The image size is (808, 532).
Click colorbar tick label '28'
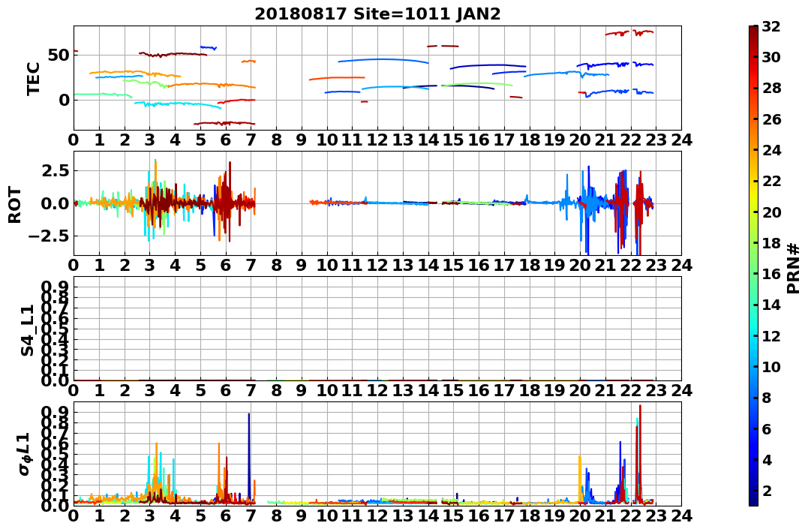pos(771,88)
